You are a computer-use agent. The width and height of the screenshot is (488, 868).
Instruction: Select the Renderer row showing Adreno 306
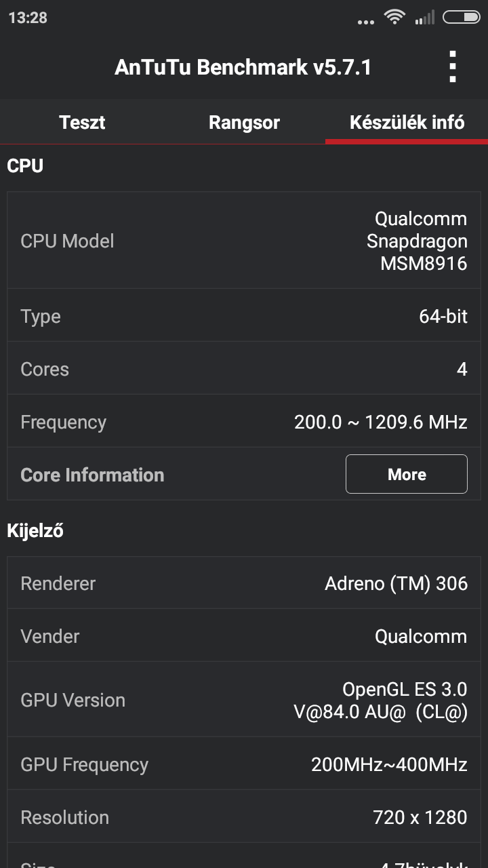point(244,583)
